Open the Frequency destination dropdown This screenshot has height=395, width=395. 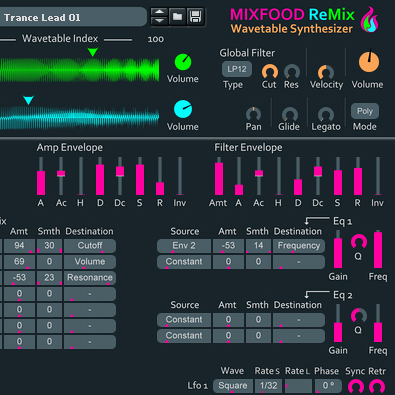click(299, 246)
